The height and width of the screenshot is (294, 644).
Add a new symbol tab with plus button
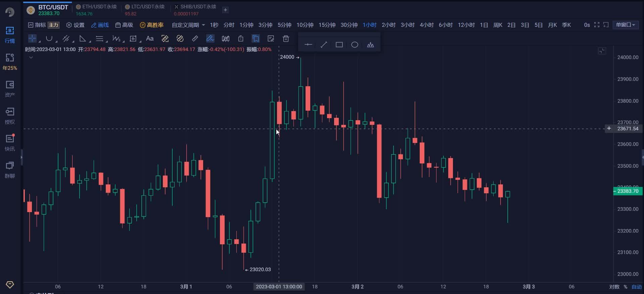pyautogui.click(x=225, y=10)
